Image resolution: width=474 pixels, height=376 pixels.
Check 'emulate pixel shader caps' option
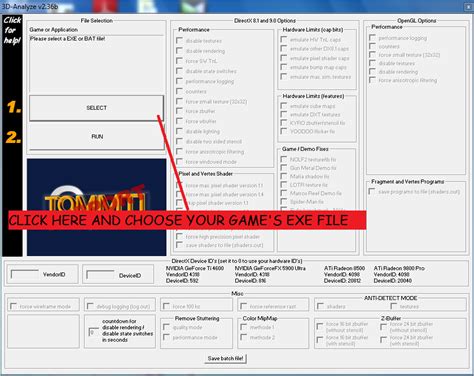[284, 58]
